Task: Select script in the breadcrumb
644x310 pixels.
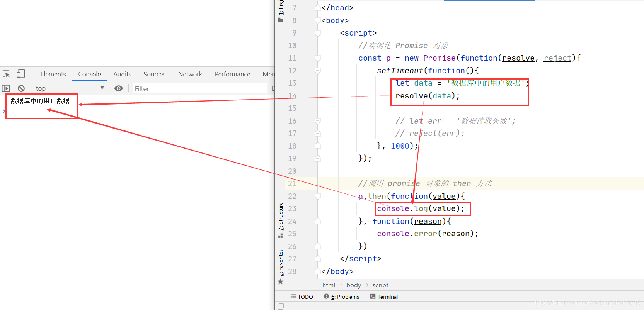Action: point(380,285)
